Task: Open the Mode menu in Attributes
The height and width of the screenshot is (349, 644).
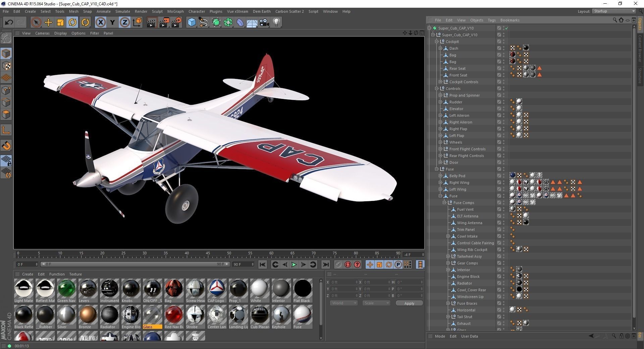Action: tap(440, 336)
